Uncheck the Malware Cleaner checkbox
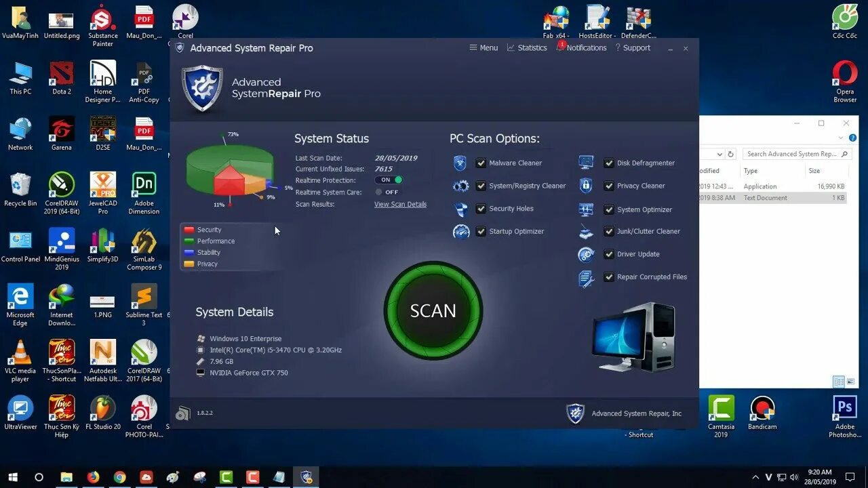Viewport: 868px width, 488px height. [481, 163]
